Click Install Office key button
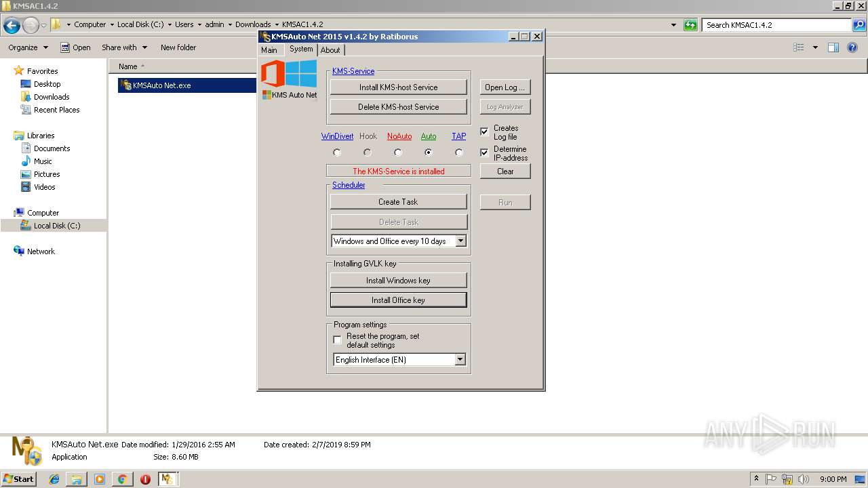Image resolution: width=868 pixels, height=488 pixels. point(399,300)
